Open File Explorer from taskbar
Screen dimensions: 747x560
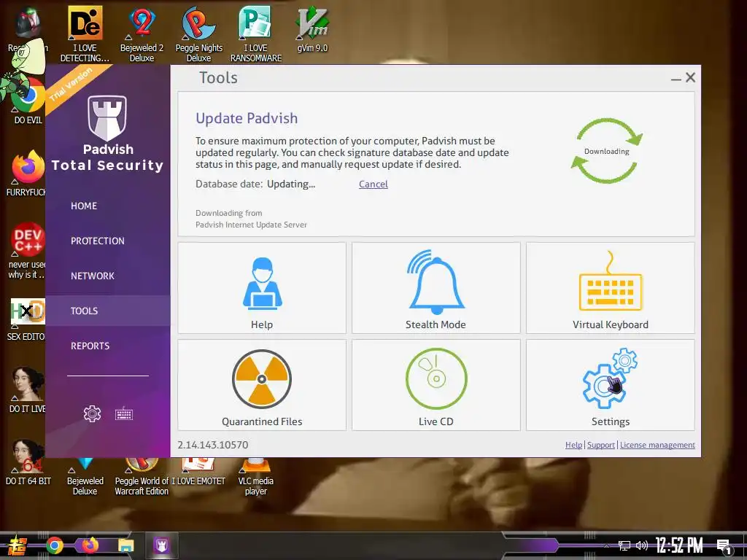tap(125, 545)
